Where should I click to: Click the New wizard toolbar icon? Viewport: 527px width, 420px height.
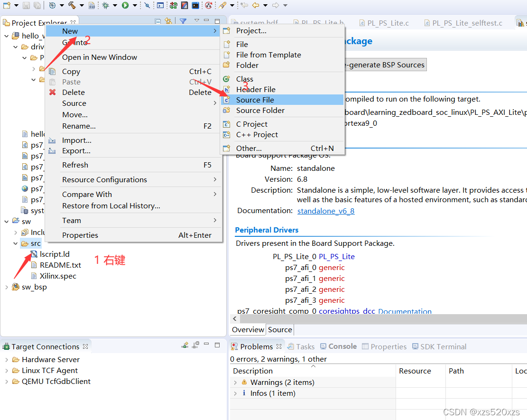pos(7,5)
